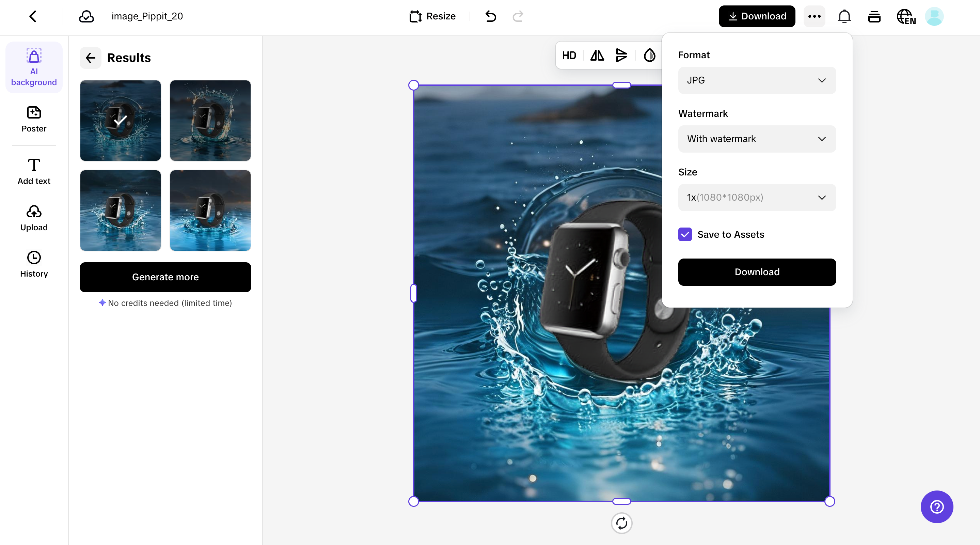Click the left edge handle of the image
The width and height of the screenshot is (980, 545).
click(413, 293)
